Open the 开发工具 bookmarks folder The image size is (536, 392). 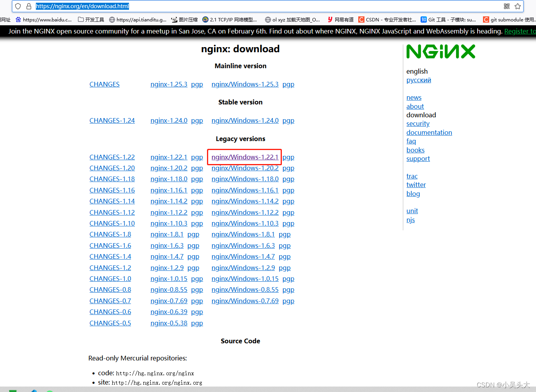tap(91, 19)
